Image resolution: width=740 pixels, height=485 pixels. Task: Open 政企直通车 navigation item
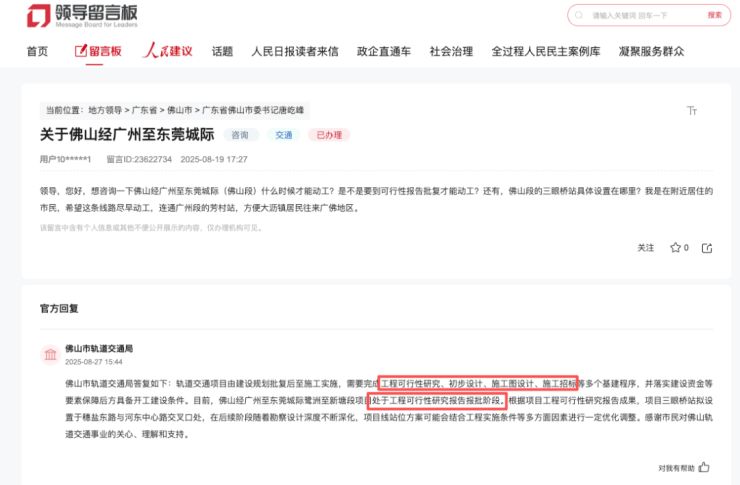click(384, 51)
